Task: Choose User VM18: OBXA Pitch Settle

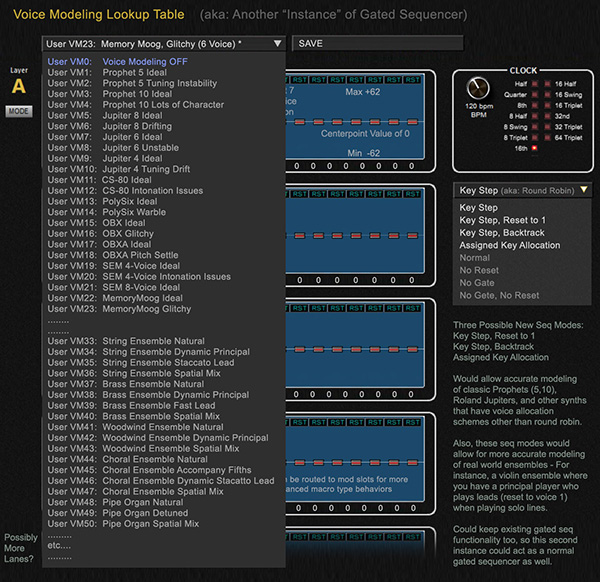Action: point(113,255)
